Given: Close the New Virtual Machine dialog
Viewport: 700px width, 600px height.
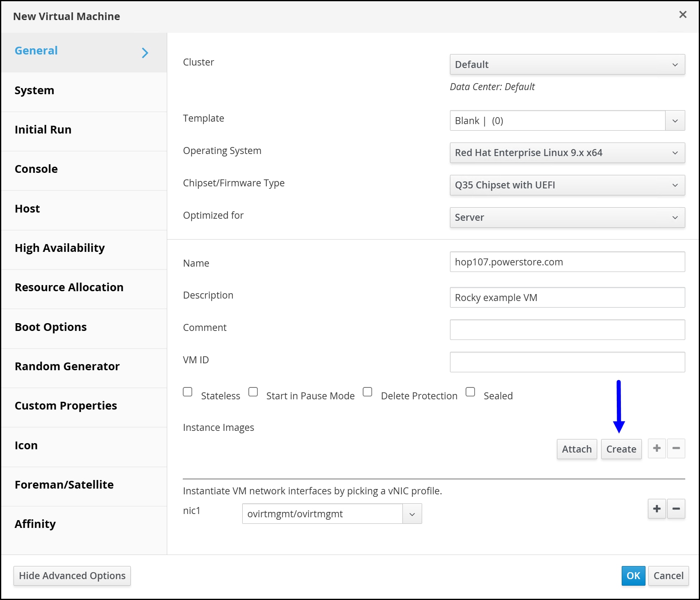Looking at the screenshot, I should click(x=683, y=15).
